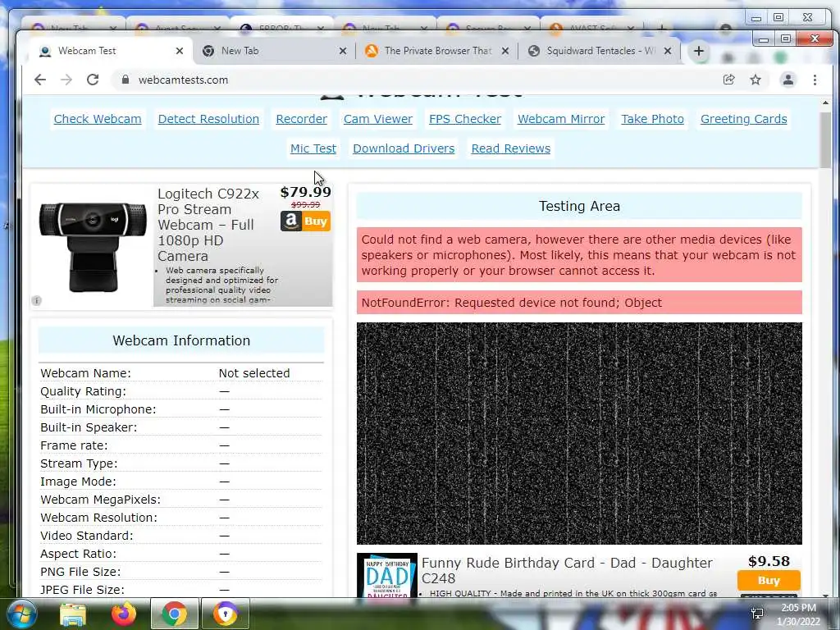Close The Private Browser That tab
840x630 pixels.
(505, 51)
